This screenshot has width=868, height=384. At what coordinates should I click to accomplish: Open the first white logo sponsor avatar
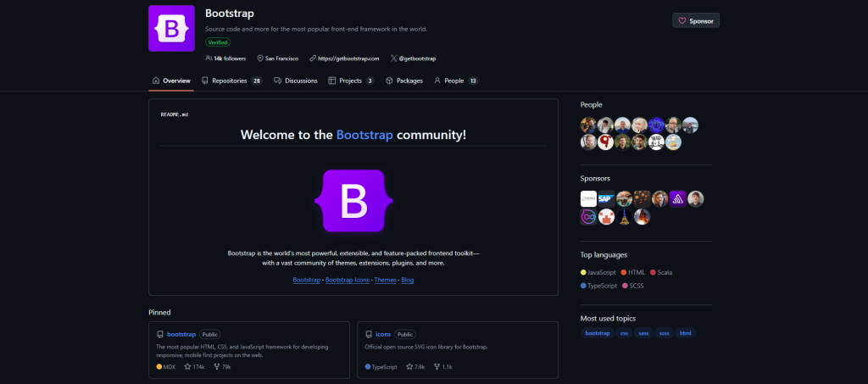(588, 198)
